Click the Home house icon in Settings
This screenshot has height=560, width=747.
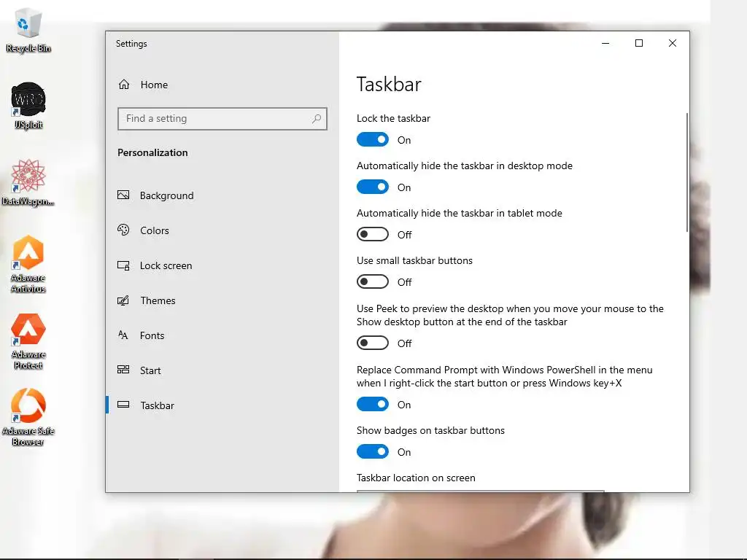(x=124, y=85)
